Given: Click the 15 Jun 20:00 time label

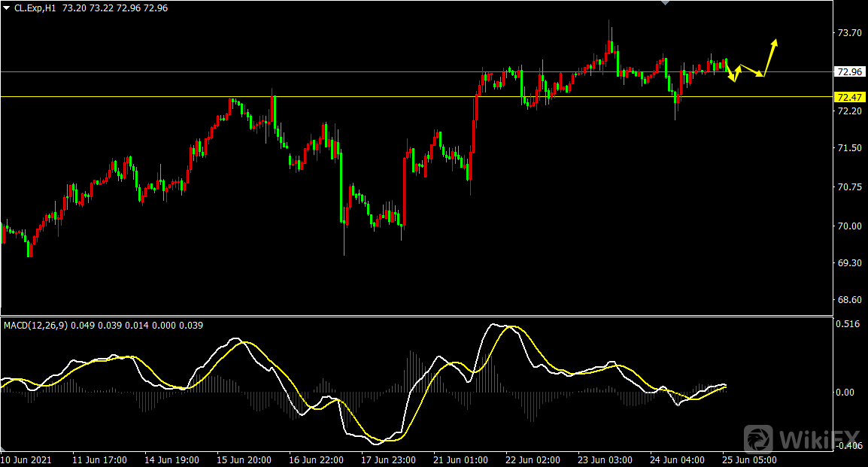Looking at the screenshot, I should (x=244, y=459).
